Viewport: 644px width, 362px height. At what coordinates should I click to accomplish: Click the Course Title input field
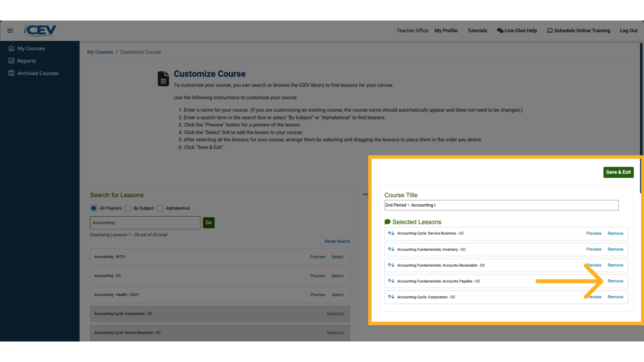pos(501,205)
